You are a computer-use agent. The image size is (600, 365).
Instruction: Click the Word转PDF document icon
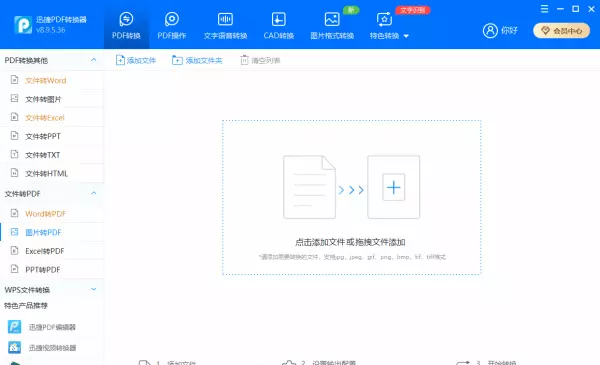point(15,213)
